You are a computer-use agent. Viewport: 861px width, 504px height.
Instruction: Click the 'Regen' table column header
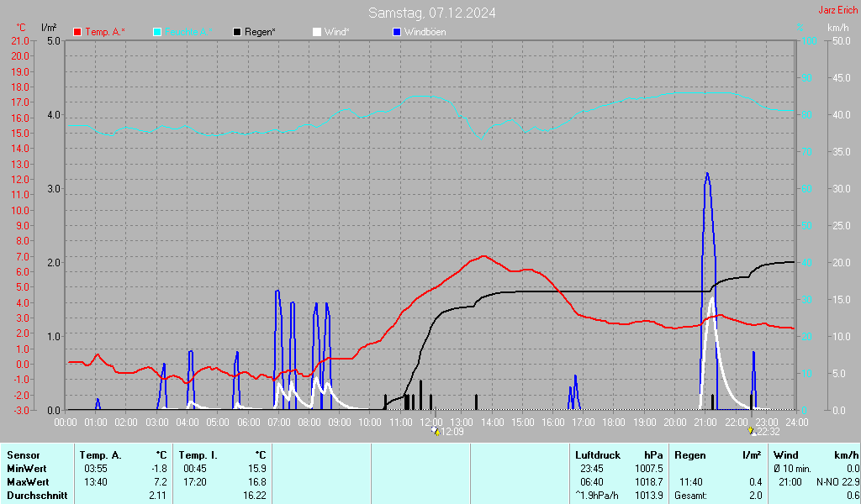point(690,455)
